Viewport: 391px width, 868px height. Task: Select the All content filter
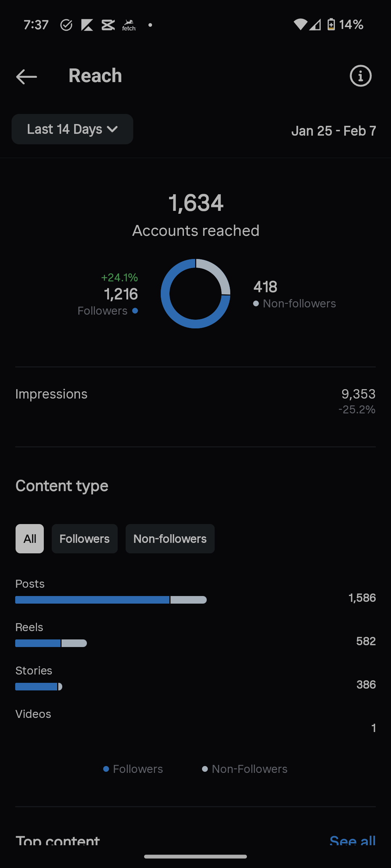point(30,539)
